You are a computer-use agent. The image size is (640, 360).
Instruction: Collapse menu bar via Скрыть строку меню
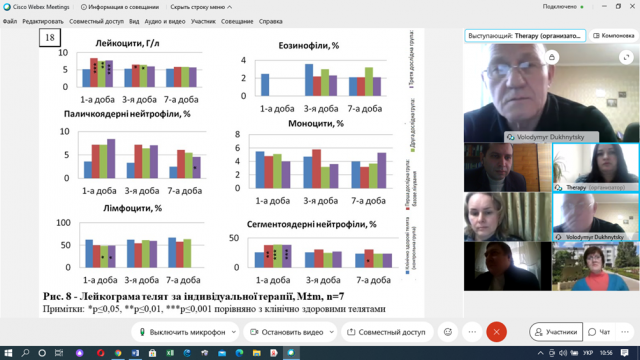(201, 7)
